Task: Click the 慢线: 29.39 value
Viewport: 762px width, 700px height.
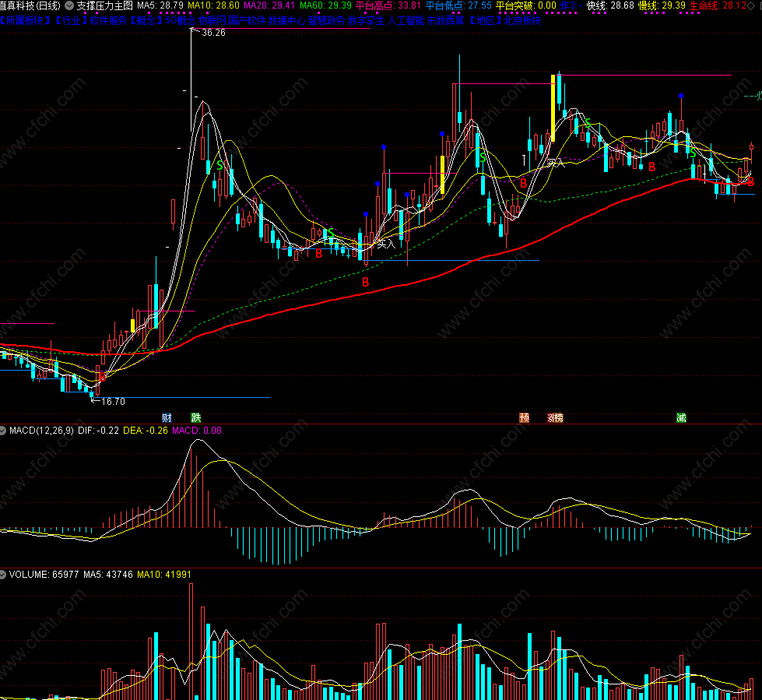Action: pyautogui.click(x=662, y=5)
